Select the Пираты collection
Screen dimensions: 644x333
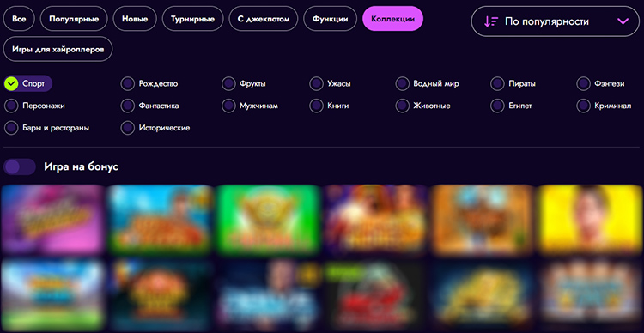[513, 84]
